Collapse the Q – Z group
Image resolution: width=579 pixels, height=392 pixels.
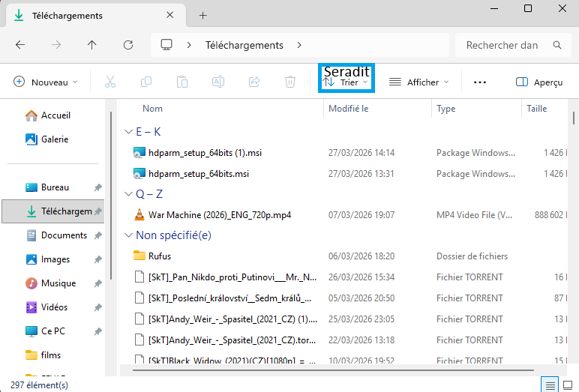click(128, 194)
